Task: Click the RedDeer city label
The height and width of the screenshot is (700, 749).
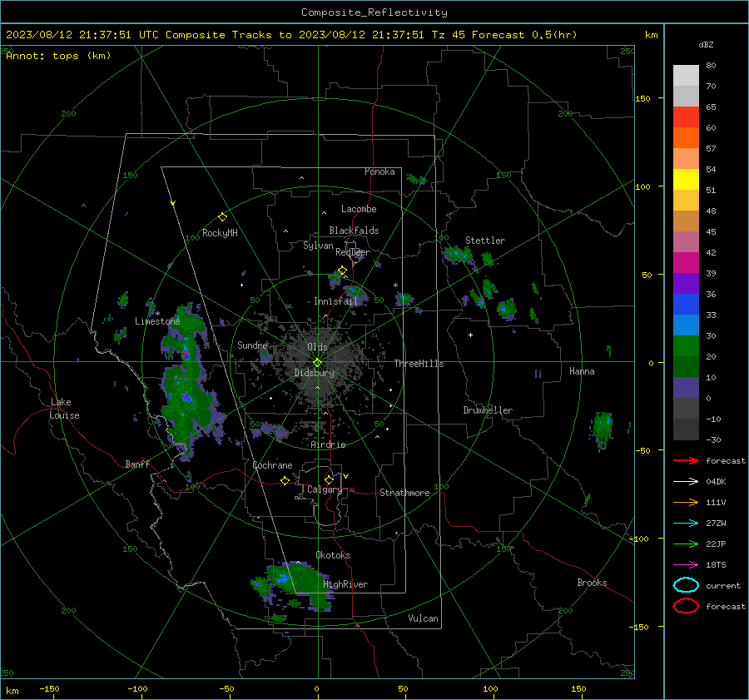Action: pos(353,252)
